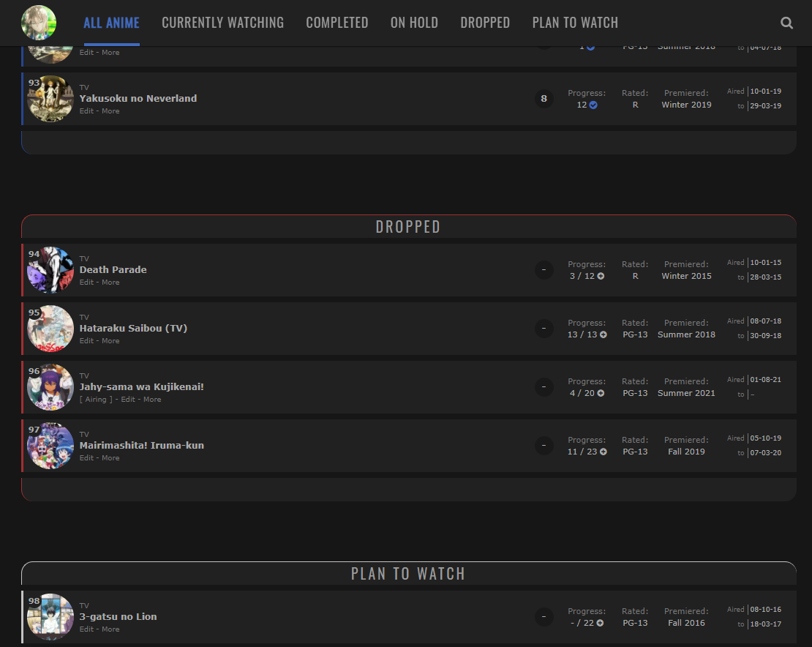
Task: Increase Mairimashita! Iruma-kun episode count
Action: pos(604,452)
